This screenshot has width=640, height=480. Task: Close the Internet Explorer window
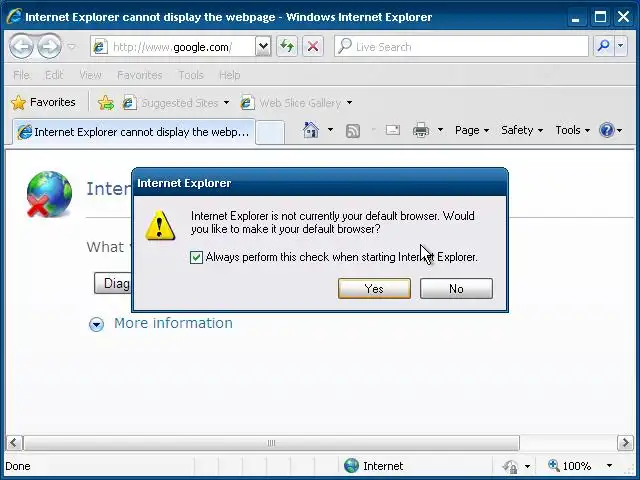point(624,17)
